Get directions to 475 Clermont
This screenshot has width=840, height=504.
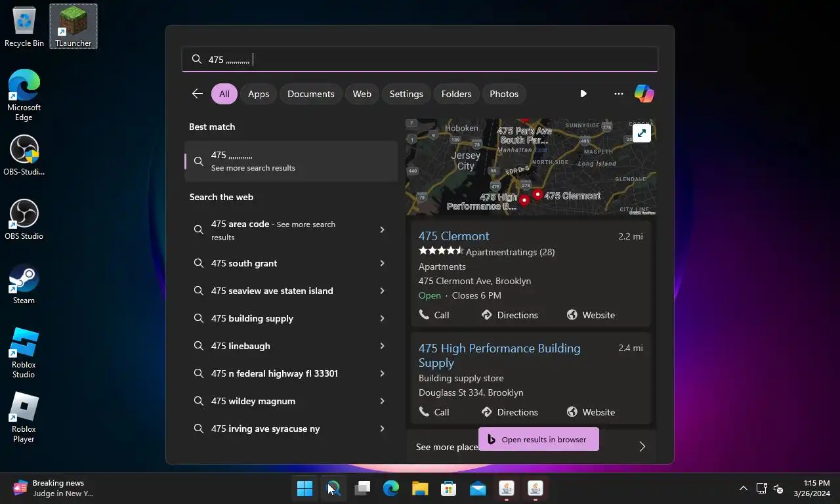click(509, 315)
